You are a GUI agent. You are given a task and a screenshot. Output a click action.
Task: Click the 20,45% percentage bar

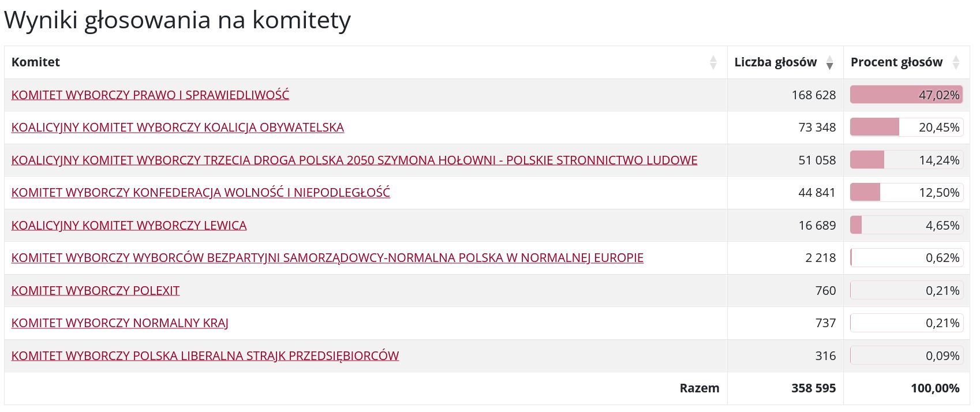tap(906, 128)
